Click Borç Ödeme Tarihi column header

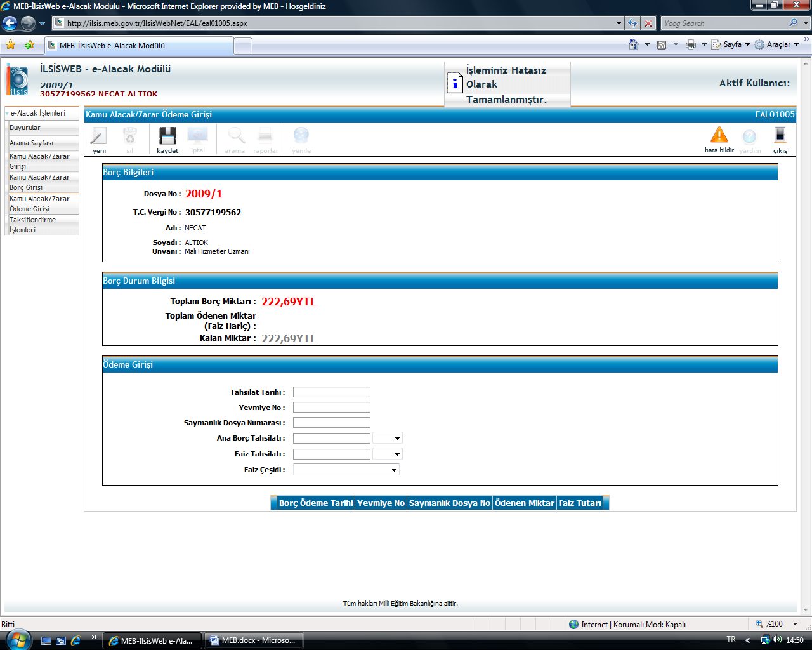pos(316,503)
